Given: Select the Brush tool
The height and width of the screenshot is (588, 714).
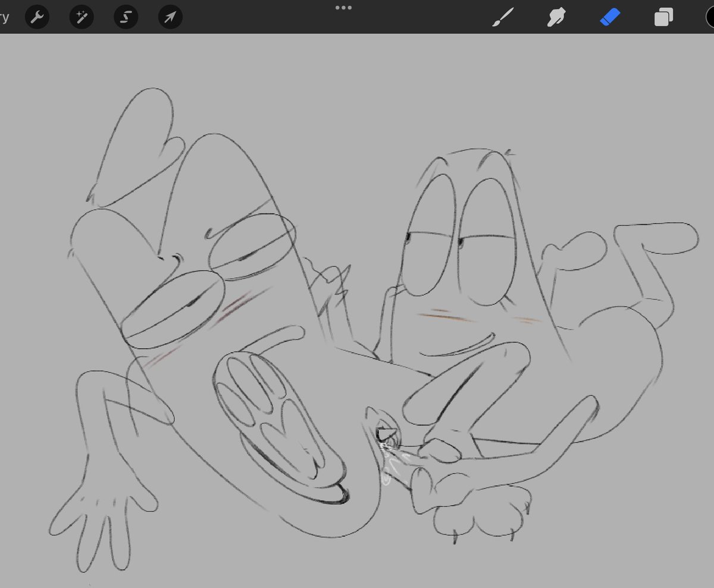Looking at the screenshot, I should [502, 18].
